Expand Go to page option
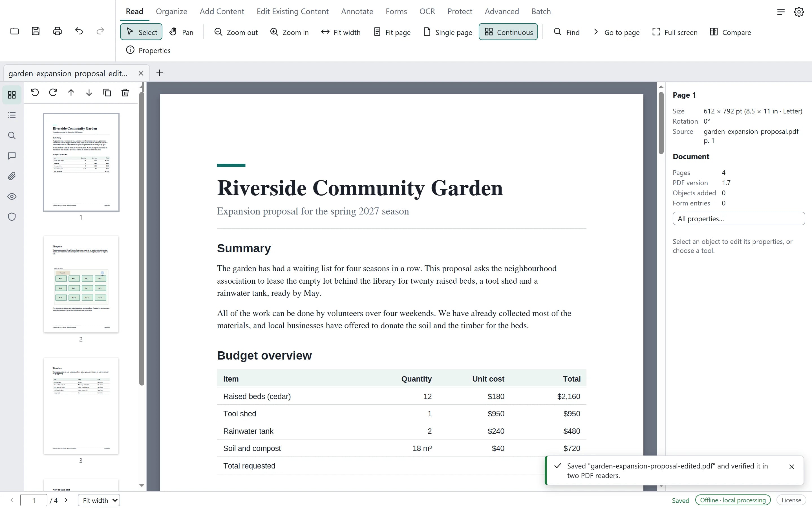 coord(616,32)
